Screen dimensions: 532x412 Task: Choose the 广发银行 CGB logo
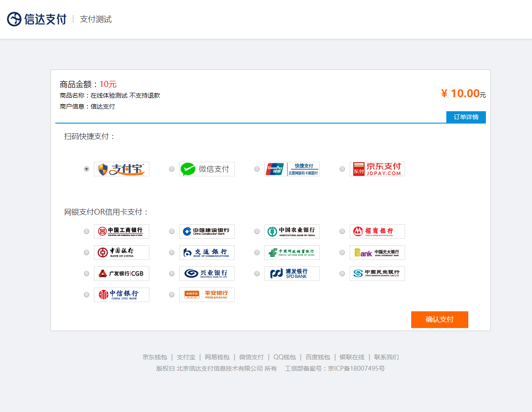pos(122,274)
